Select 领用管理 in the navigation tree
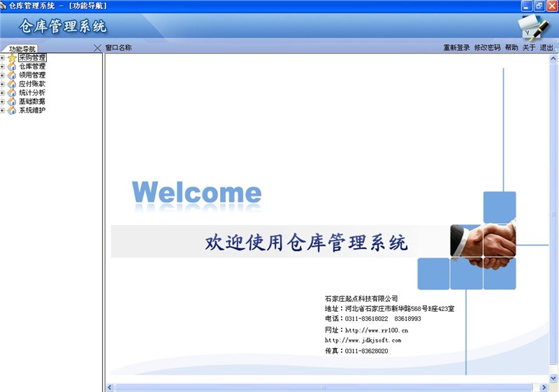 pos(32,75)
